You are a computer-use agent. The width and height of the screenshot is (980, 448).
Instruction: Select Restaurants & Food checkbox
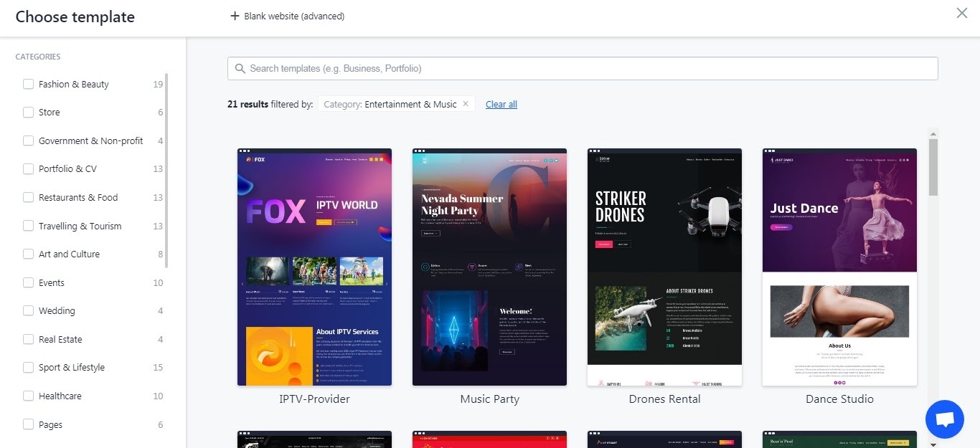tap(29, 197)
